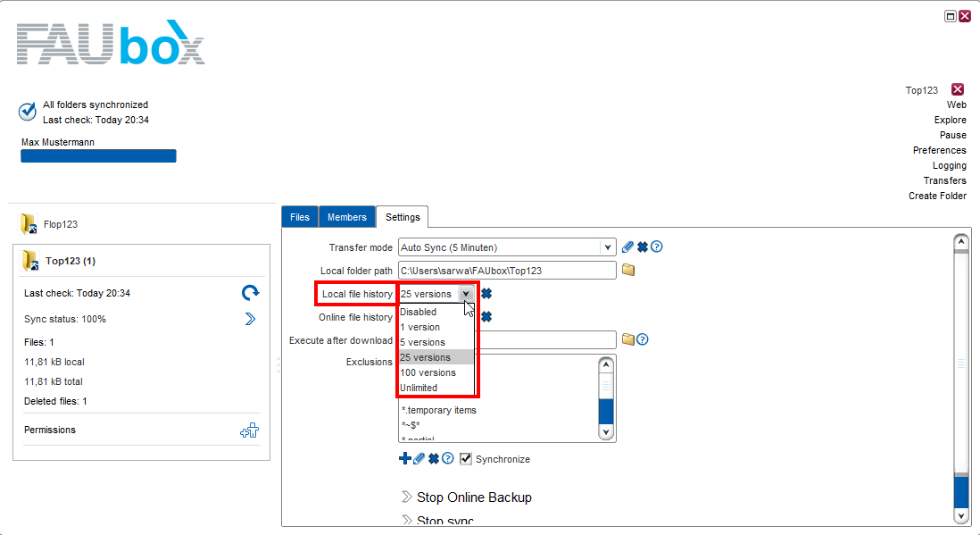Click Pause in the right menu

tap(952, 135)
